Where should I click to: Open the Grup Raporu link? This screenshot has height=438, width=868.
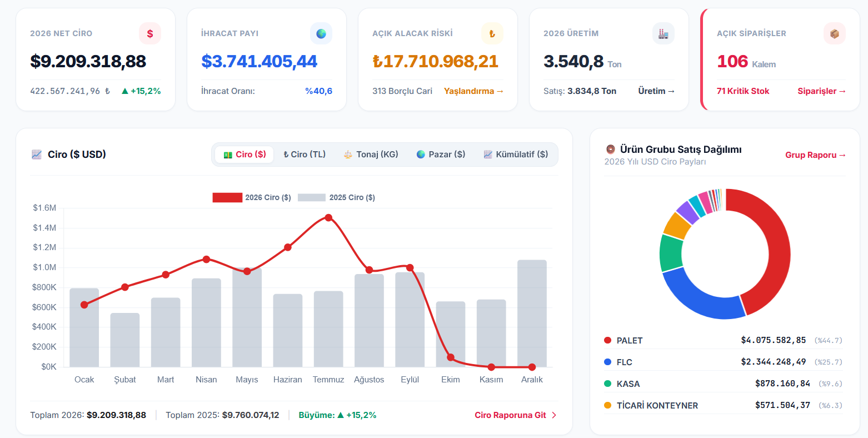(815, 155)
